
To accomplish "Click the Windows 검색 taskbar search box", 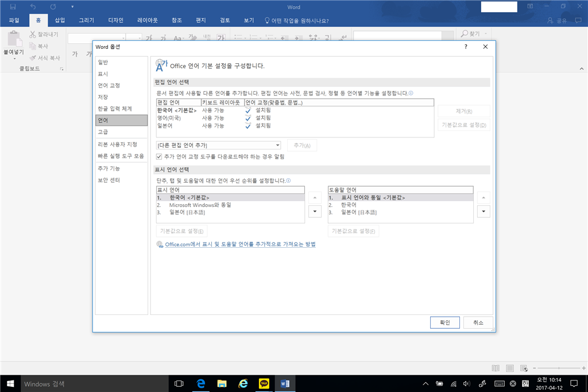I will (x=94, y=384).
